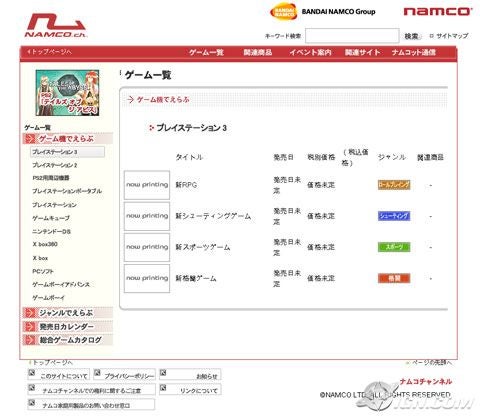480x417 pixels.
Task: Click now printing thumbnail for 新格闘ゲーム
Action: [147, 278]
